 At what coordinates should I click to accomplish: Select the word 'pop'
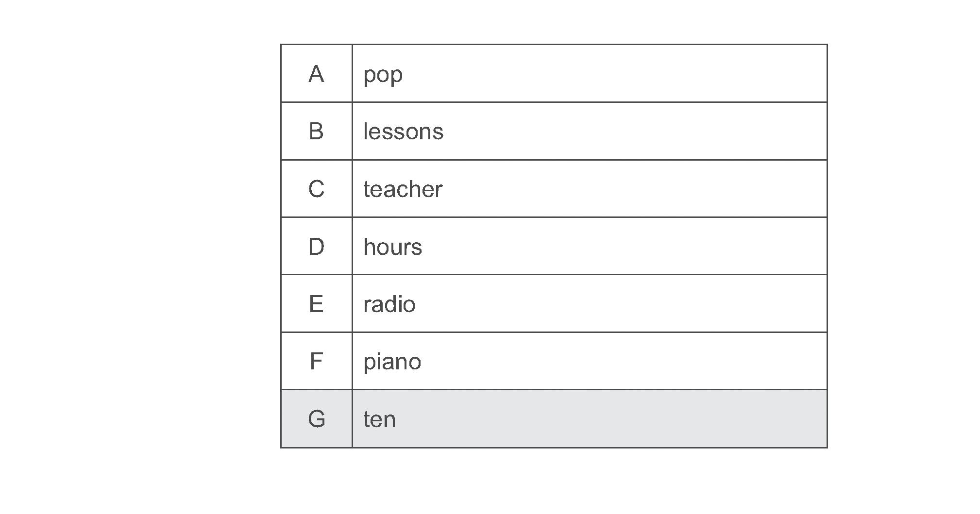(383, 75)
